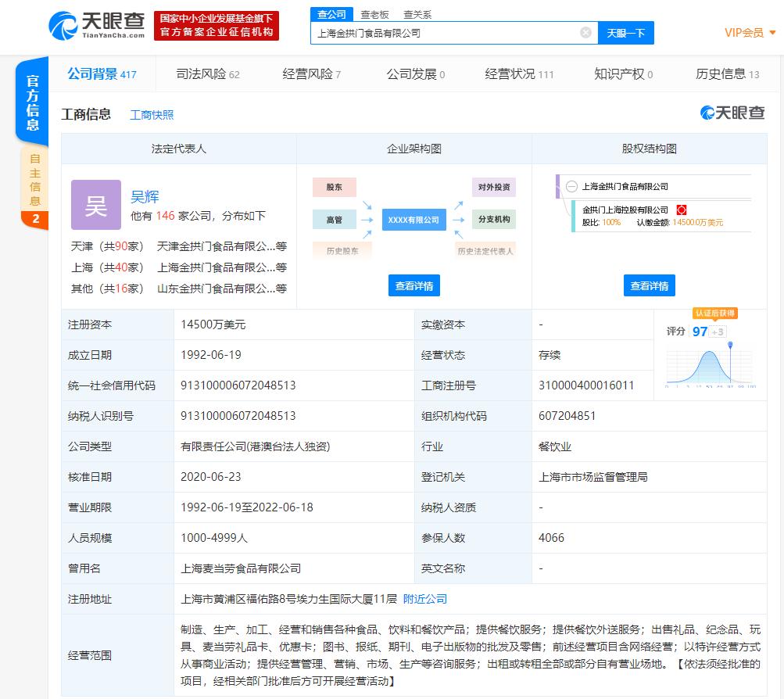Click the VIP会员 link
Viewport: 784px width, 699px height.
click(744, 33)
